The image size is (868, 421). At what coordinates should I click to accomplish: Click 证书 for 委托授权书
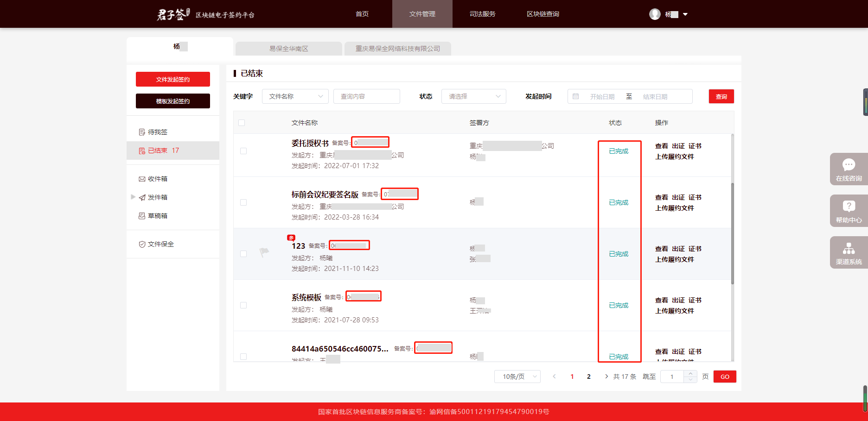click(x=695, y=146)
